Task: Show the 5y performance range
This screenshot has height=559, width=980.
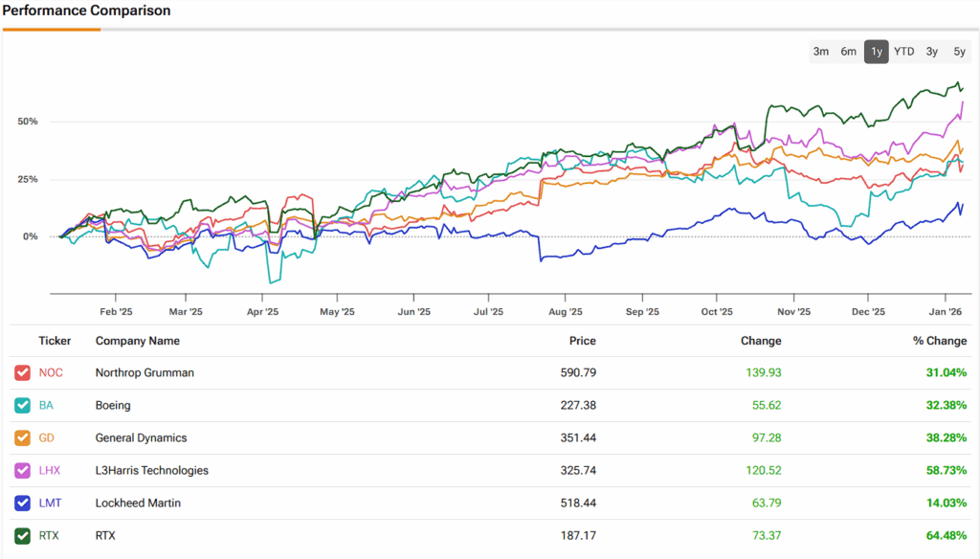Action: click(959, 52)
